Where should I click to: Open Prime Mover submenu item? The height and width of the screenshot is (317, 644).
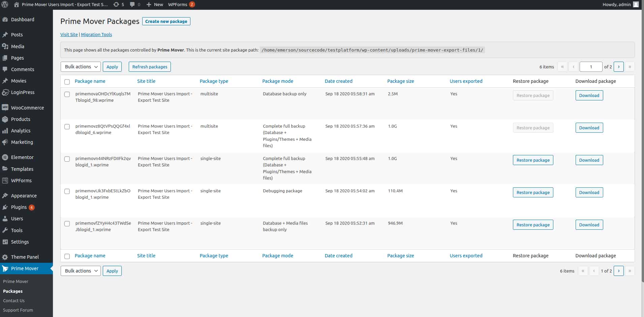[x=16, y=281]
